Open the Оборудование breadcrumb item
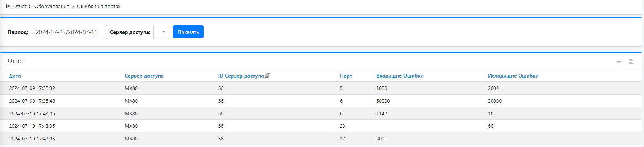 52,7
